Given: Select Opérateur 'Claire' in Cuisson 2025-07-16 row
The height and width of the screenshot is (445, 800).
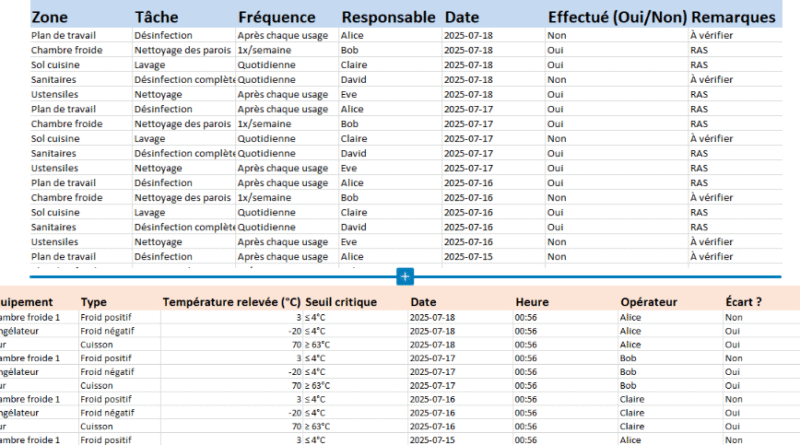Looking at the screenshot, I should tap(632, 427).
